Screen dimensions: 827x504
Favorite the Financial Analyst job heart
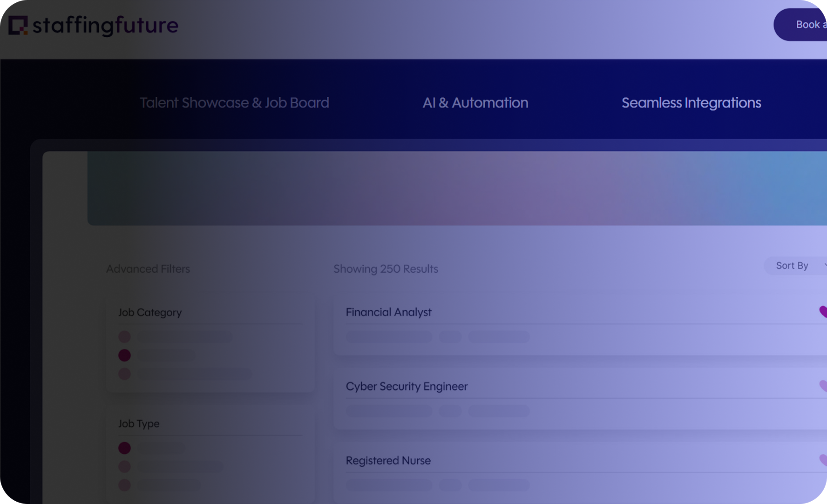[823, 312]
